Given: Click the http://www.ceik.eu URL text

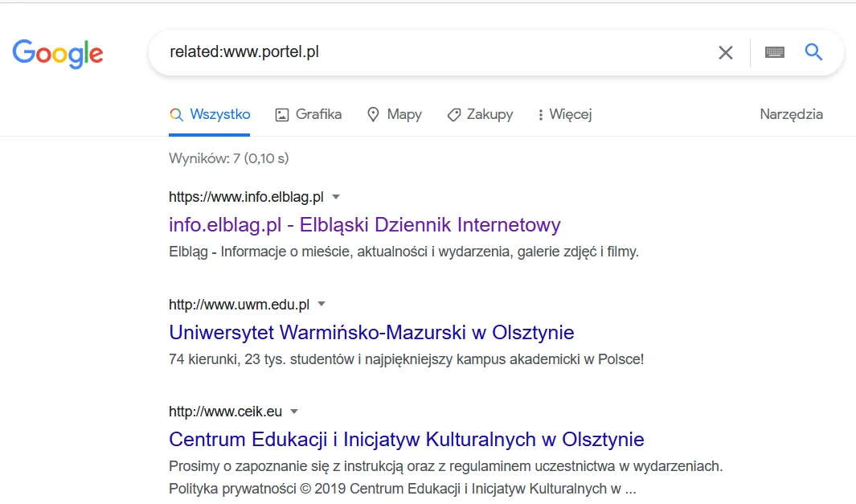Looking at the screenshot, I should click(226, 412).
